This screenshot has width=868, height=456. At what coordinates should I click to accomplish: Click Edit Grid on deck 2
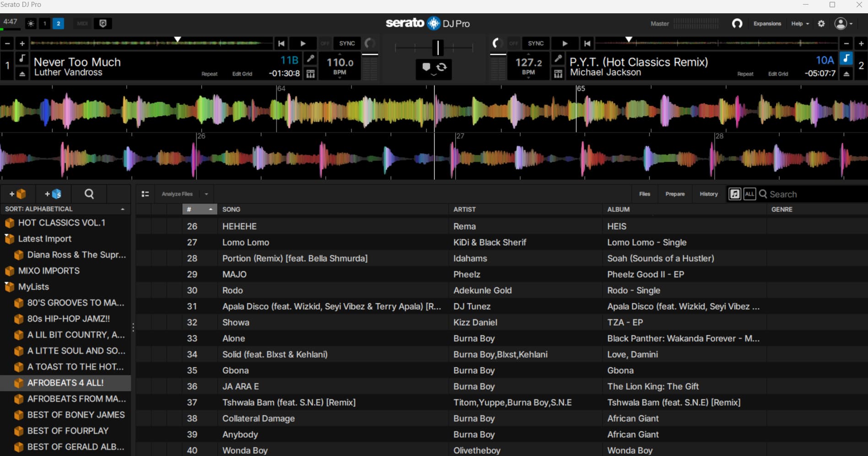pyautogui.click(x=778, y=74)
